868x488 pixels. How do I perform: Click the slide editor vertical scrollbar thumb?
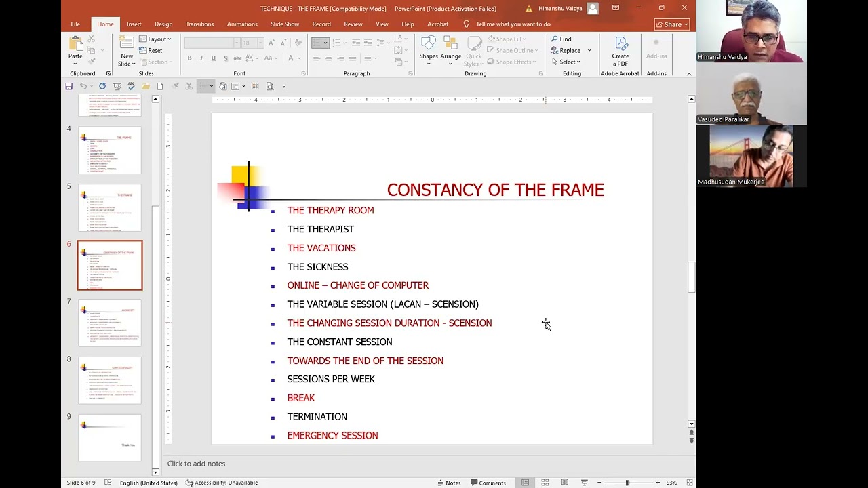point(691,277)
